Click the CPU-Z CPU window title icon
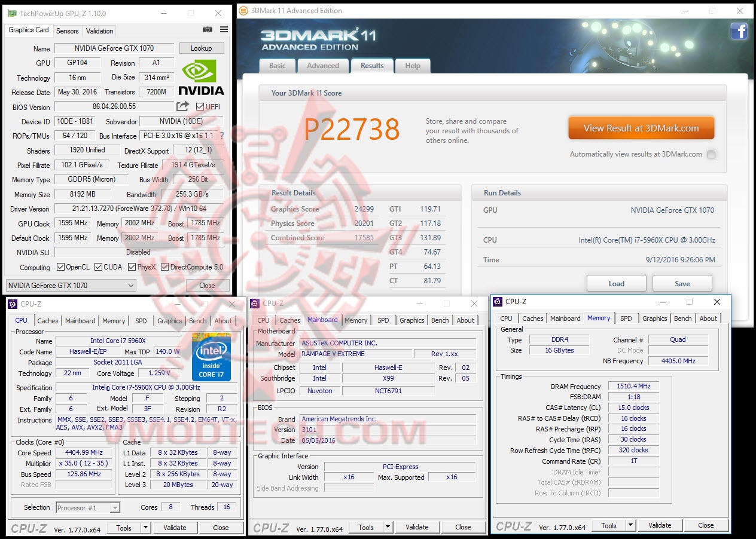 [13, 304]
